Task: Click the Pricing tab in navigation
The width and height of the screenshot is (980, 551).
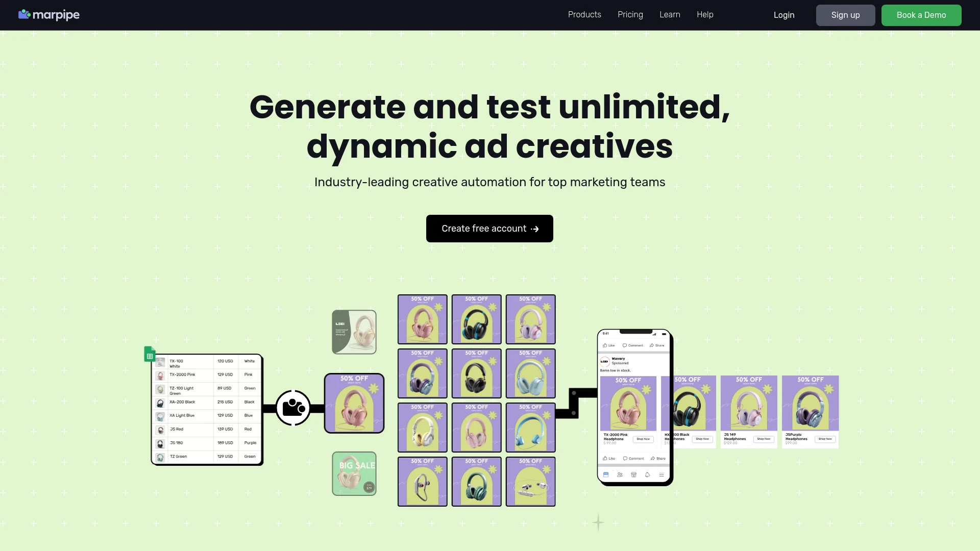Action: click(630, 15)
